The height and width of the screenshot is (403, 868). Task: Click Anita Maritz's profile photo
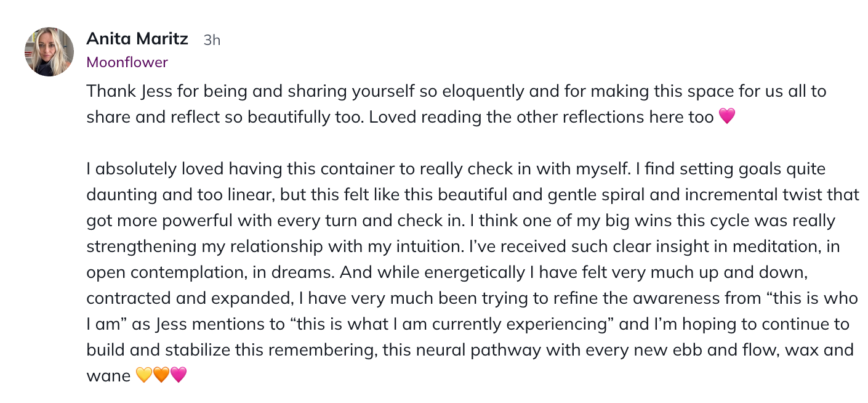[49, 52]
